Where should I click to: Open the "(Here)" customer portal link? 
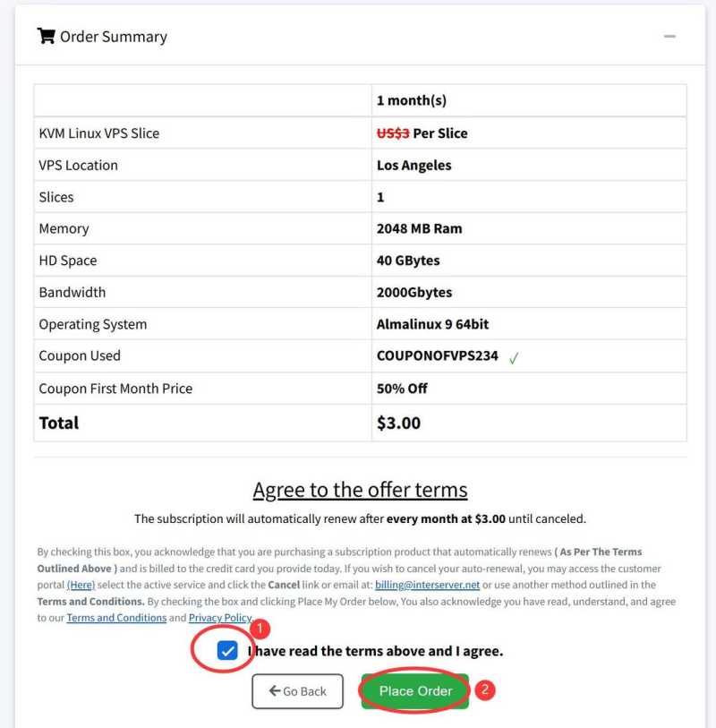(81, 585)
